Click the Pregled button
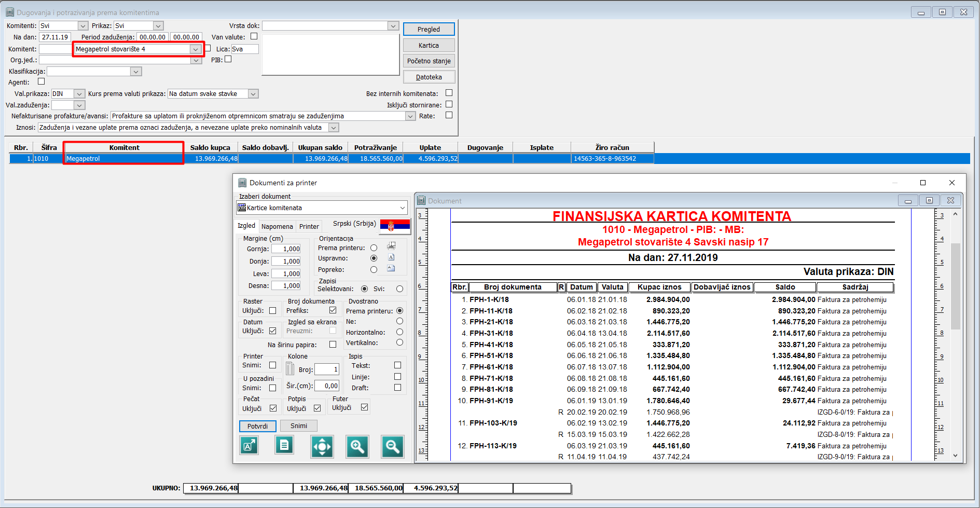This screenshot has width=980, height=508. tap(429, 29)
